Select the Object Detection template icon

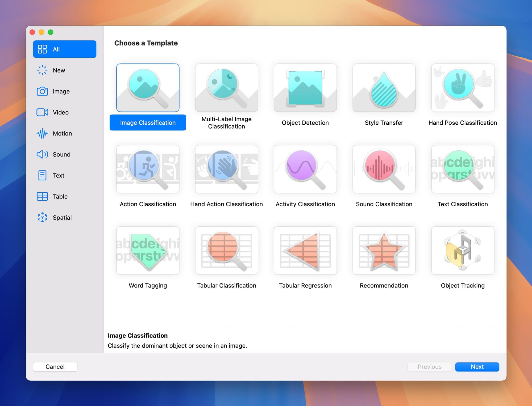tap(305, 88)
